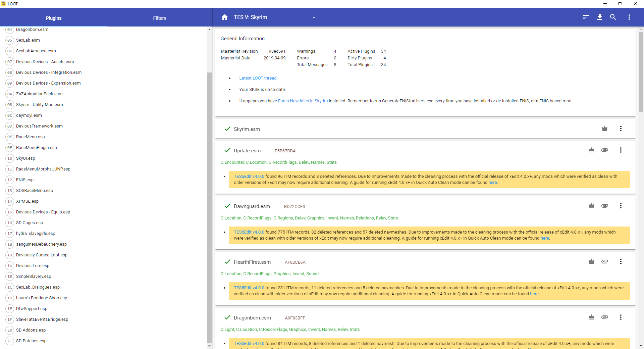Click Dawnguard.esm CRC value BD72CCF3

(x=294, y=207)
